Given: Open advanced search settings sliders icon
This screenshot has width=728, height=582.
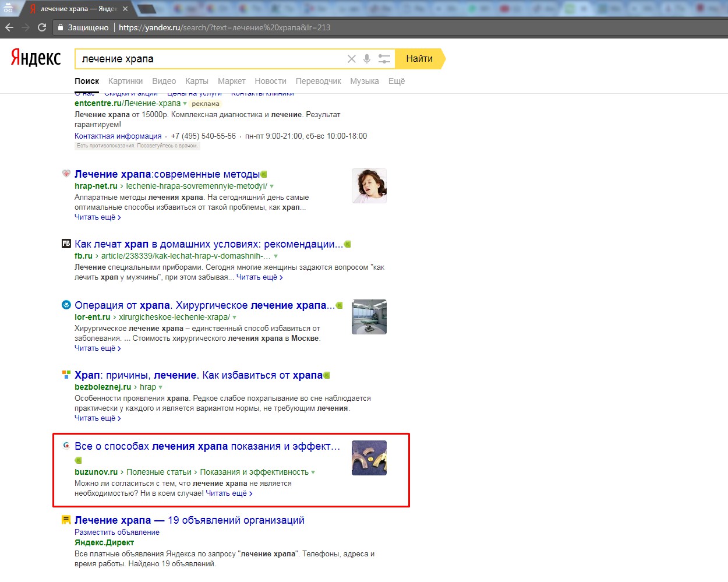Looking at the screenshot, I should click(384, 59).
